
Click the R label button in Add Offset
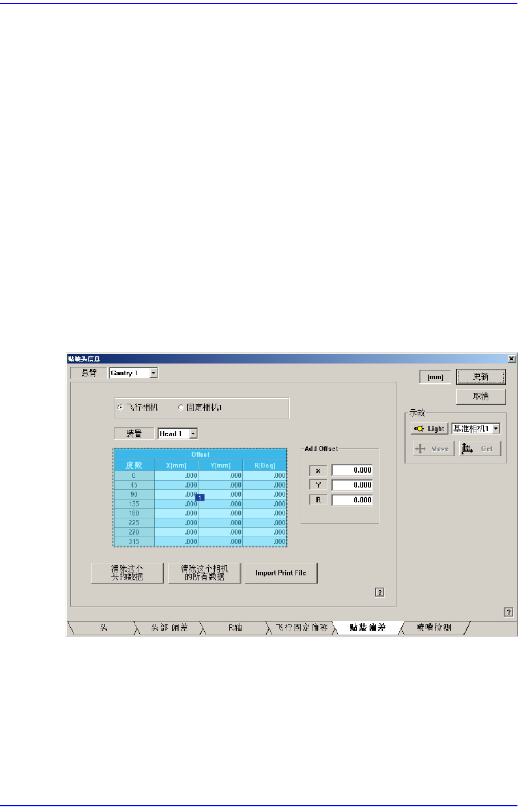pyautogui.click(x=318, y=500)
